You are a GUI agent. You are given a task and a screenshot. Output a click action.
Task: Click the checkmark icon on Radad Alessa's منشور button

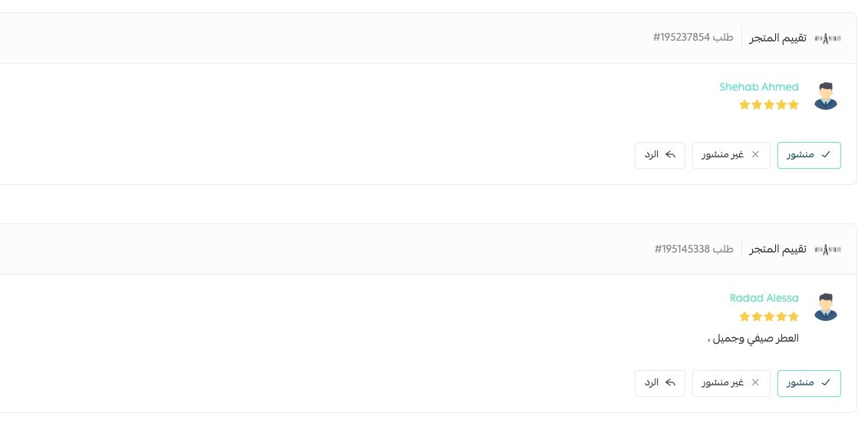tap(826, 383)
